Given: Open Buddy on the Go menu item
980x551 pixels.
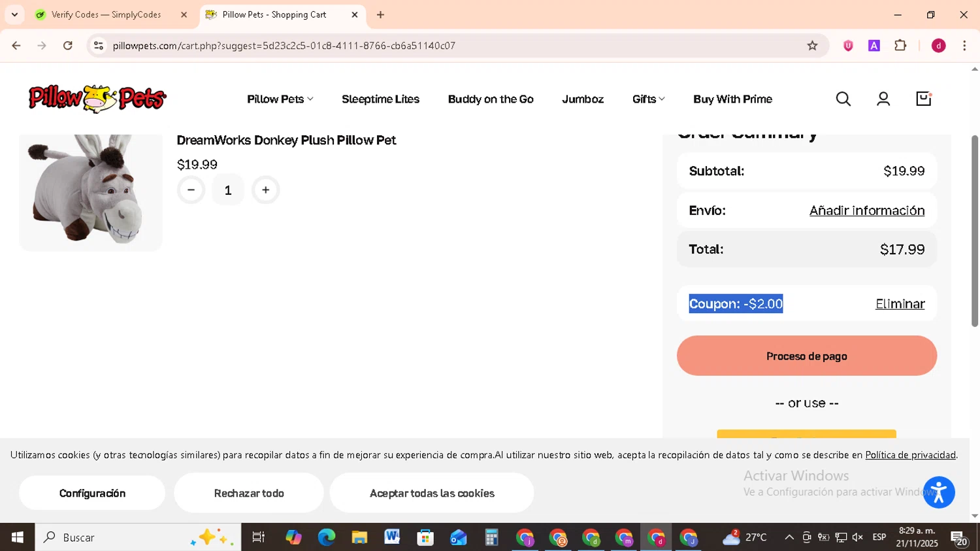Looking at the screenshot, I should pyautogui.click(x=491, y=99).
